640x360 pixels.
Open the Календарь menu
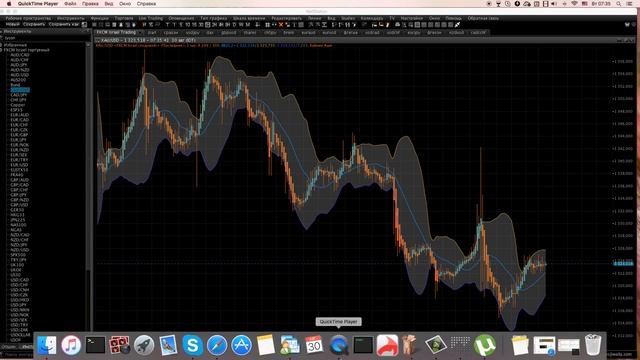[372, 18]
